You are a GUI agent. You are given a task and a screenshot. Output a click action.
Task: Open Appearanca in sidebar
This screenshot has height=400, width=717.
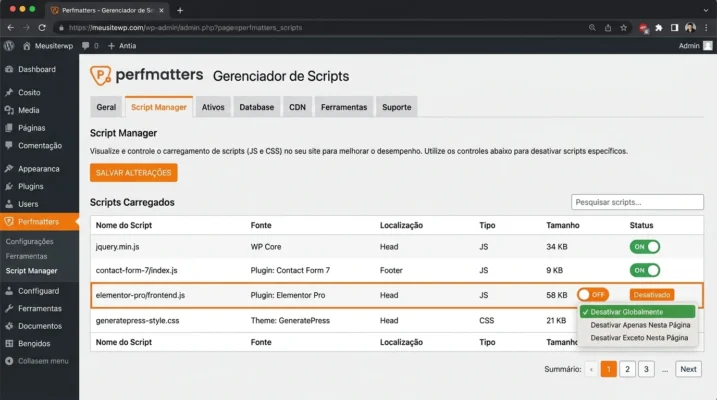click(x=39, y=169)
